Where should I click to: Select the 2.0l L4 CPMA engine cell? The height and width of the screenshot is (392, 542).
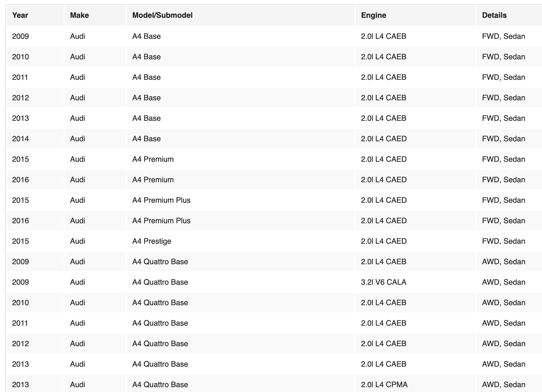[x=384, y=385]
